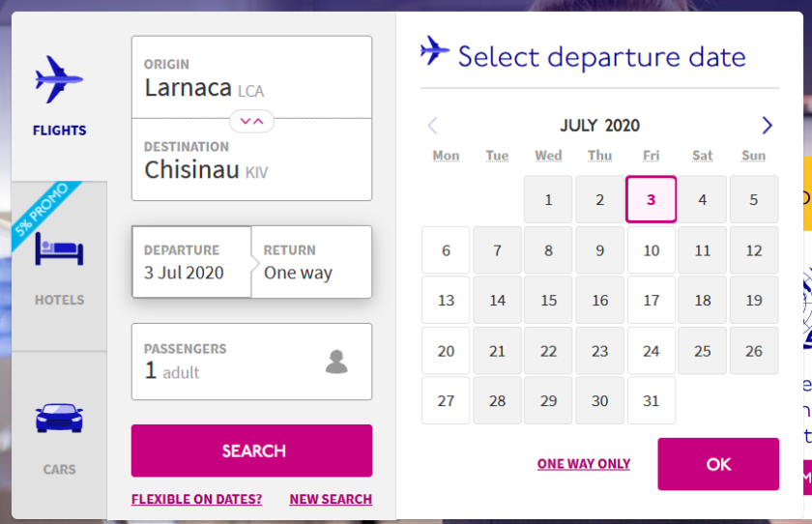Image resolution: width=812 pixels, height=524 pixels.
Task: Swap origin and destination airports
Action: point(251,121)
